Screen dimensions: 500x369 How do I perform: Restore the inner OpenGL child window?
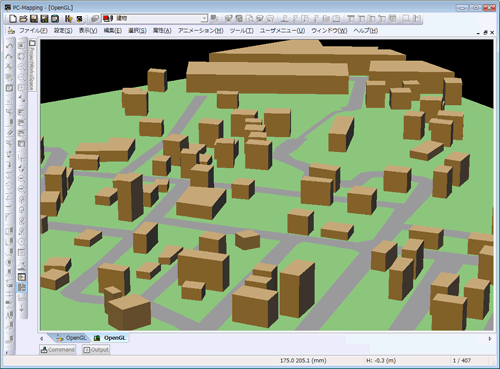pos(485,32)
